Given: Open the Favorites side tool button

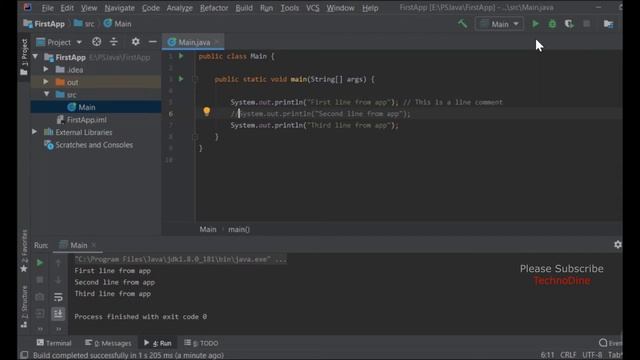Looking at the screenshot, I should pos(24,251).
